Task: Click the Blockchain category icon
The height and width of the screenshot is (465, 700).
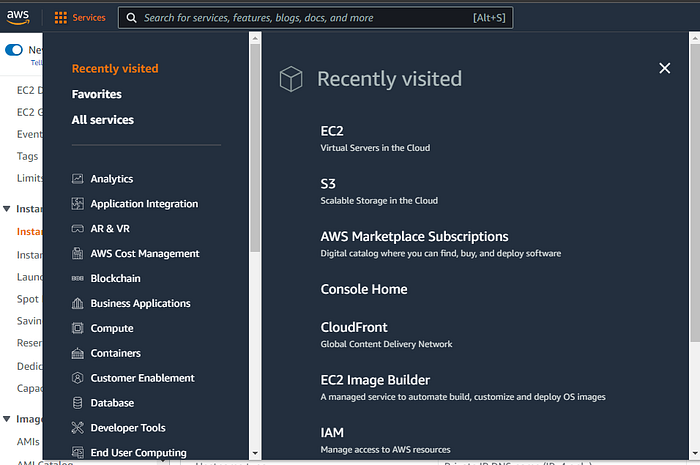Action: click(x=78, y=278)
